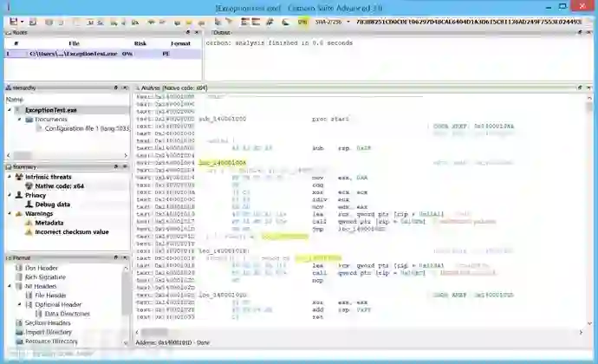
Task: Float the Hierarchy panel
Action: (x=116, y=88)
